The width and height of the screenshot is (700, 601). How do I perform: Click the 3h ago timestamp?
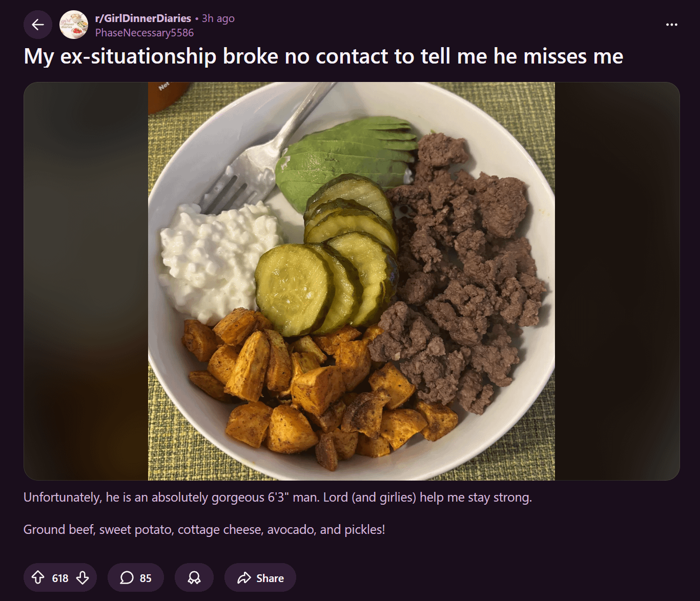[218, 18]
